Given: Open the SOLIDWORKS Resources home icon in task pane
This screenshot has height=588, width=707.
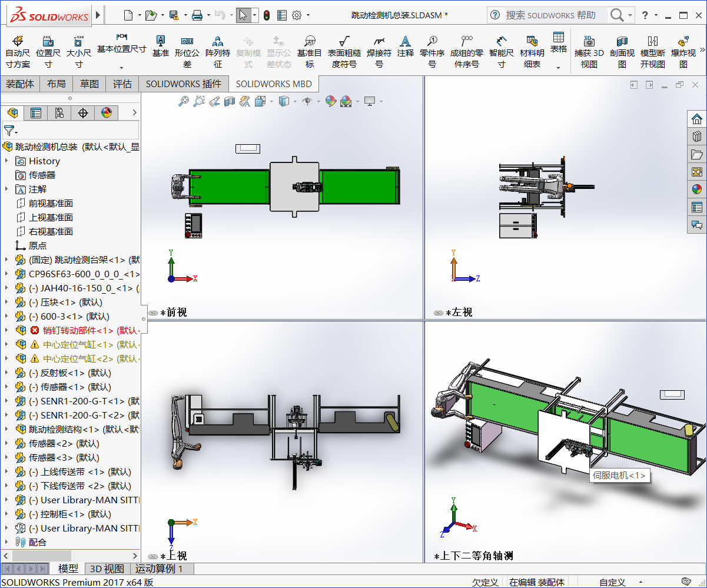Looking at the screenshot, I should point(697,119).
